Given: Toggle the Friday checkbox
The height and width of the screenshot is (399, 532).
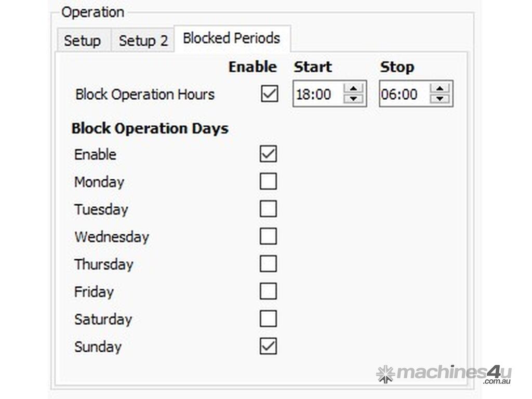Looking at the screenshot, I should (268, 291).
